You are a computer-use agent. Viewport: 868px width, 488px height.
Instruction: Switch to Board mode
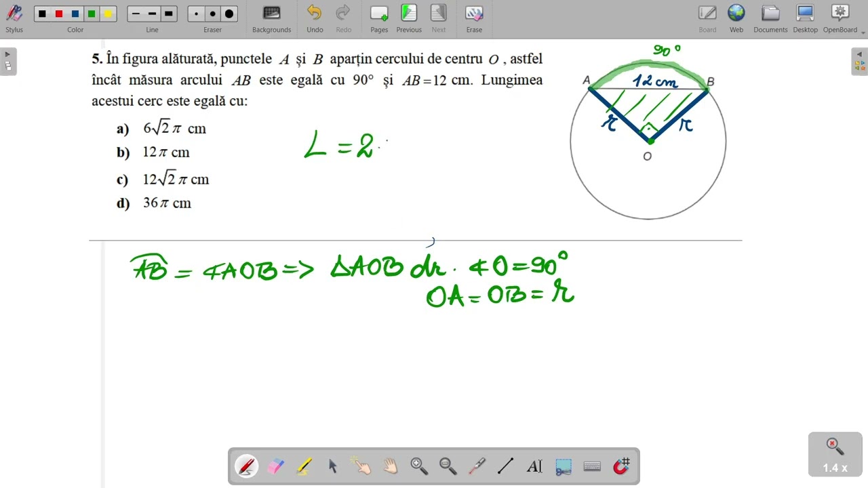[x=707, y=18]
